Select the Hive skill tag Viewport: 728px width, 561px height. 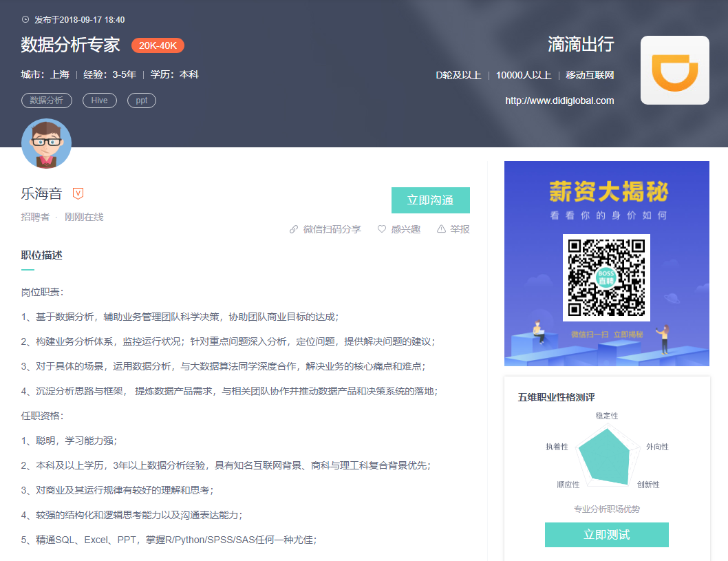tap(99, 100)
